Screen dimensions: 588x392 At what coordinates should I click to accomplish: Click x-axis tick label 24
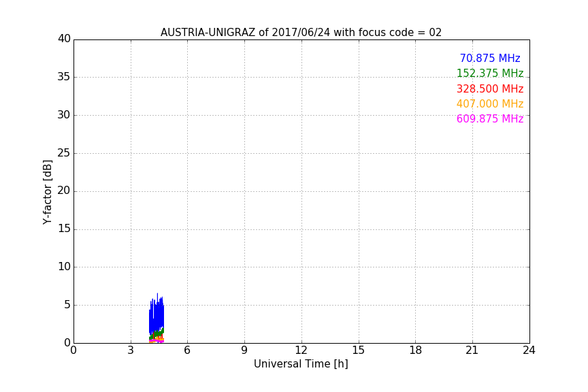529,350
